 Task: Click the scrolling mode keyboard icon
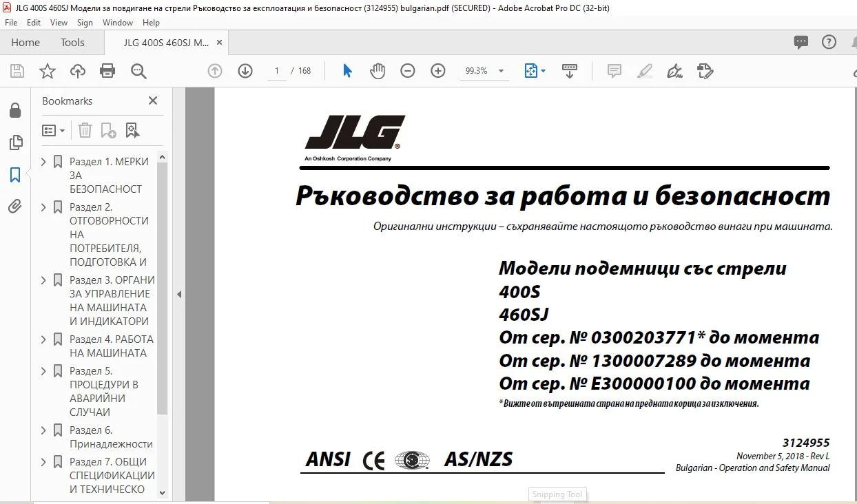pos(570,71)
